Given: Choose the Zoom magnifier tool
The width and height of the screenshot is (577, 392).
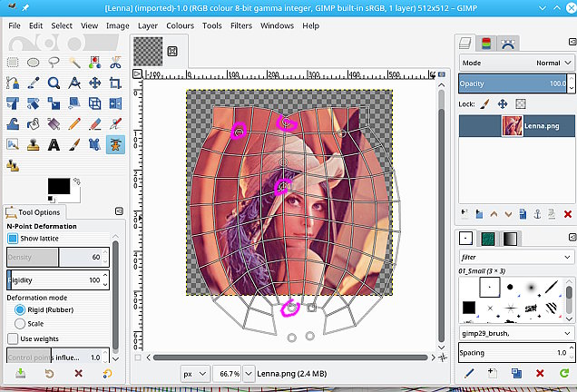Looking at the screenshot, I should click(54, 83).
